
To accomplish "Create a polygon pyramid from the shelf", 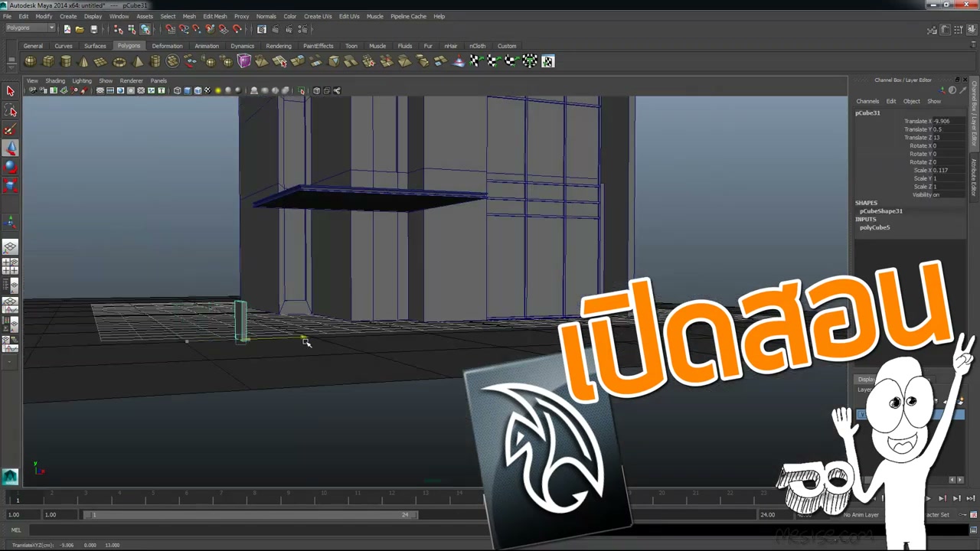I will pos(138,61).
